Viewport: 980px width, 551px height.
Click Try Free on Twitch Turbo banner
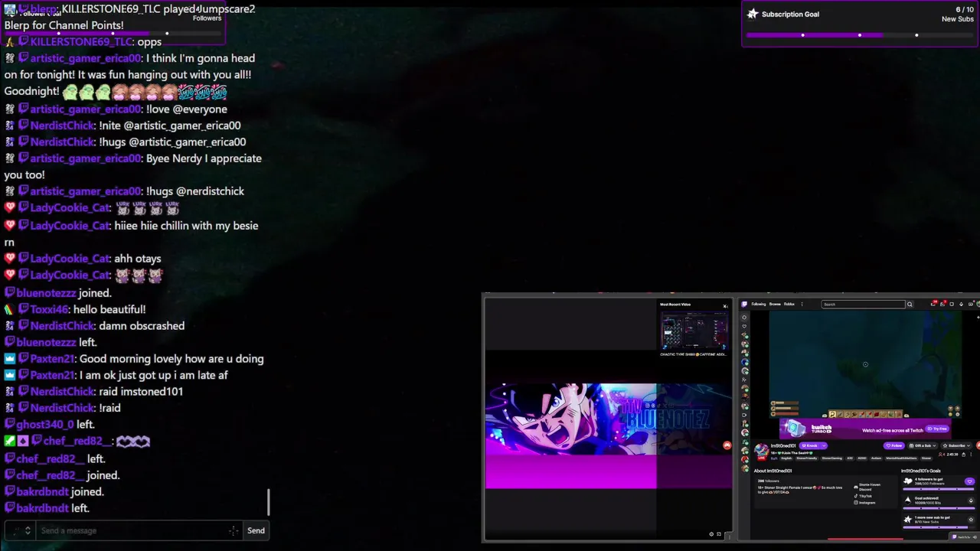[x=937, y=429]
